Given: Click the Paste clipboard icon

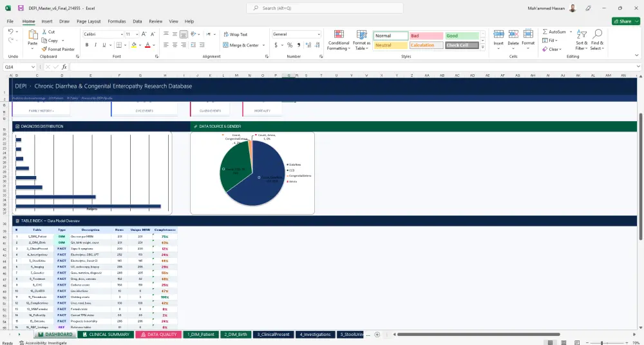Looking at the screenshot, I should pos(32,35).
